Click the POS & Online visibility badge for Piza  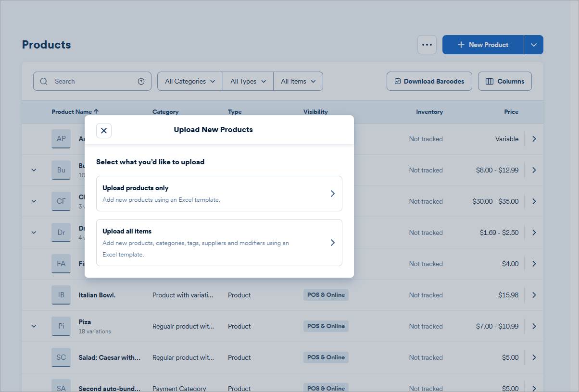point(326,326)
